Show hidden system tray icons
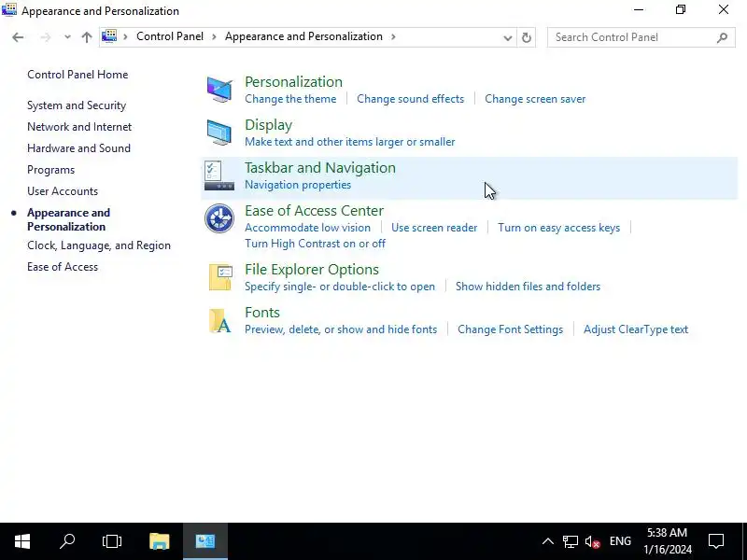The image size is (747, 560). coord(548,541)
